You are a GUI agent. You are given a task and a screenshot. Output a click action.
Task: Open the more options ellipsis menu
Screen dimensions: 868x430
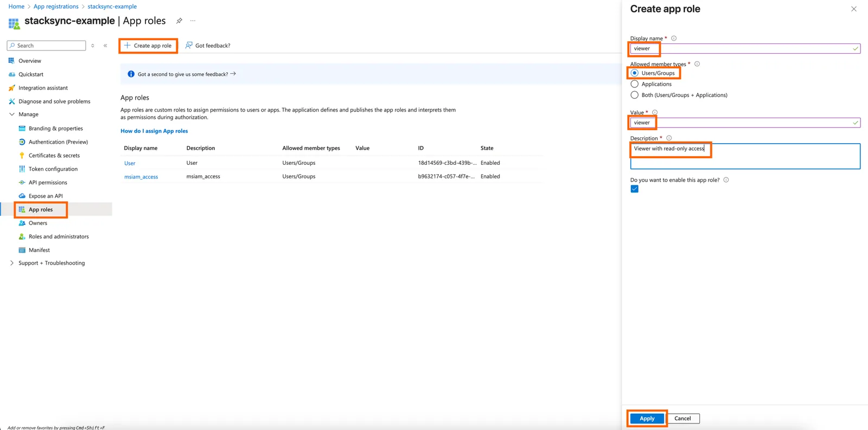[x=193, y=21]
